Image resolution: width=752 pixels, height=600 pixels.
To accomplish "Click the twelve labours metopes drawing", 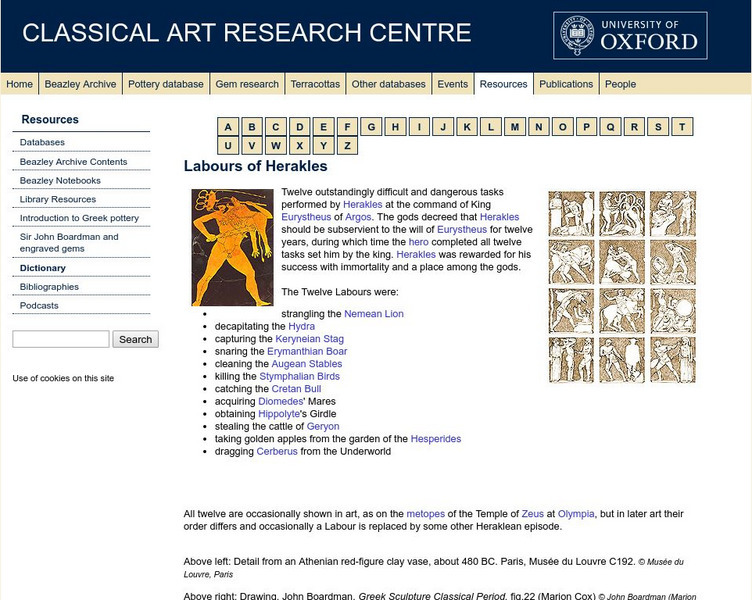I will click(x=622, y=287).
